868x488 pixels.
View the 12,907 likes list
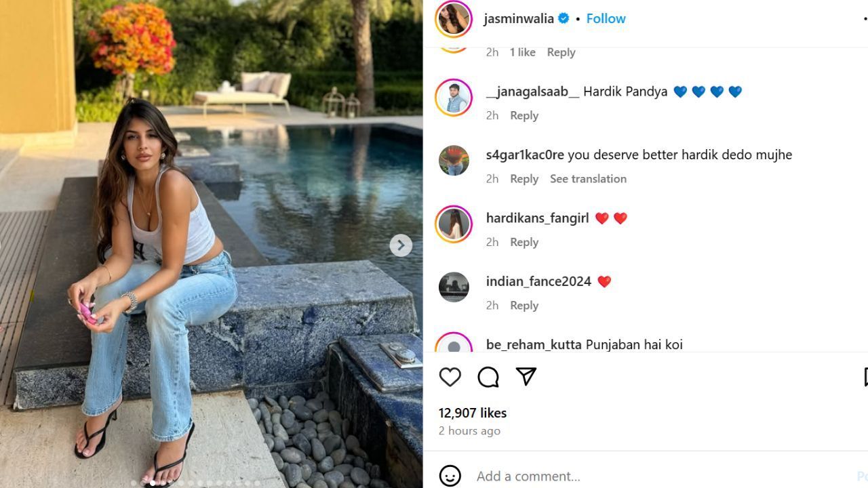(473, 413)
